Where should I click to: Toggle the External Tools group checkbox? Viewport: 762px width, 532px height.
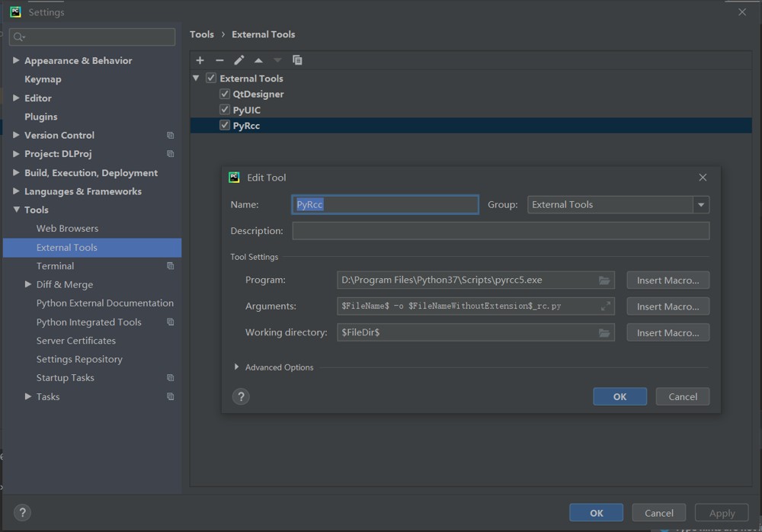[211, 78]
